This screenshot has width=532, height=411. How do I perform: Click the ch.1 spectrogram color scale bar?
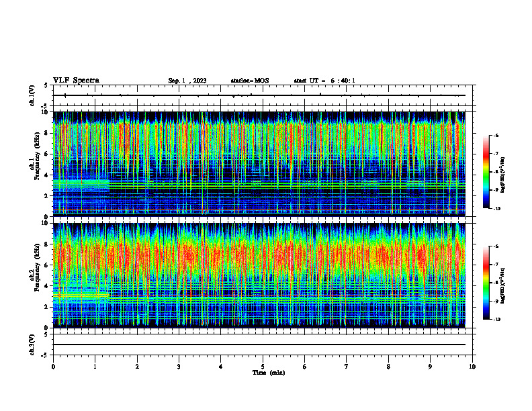point(486,172)
